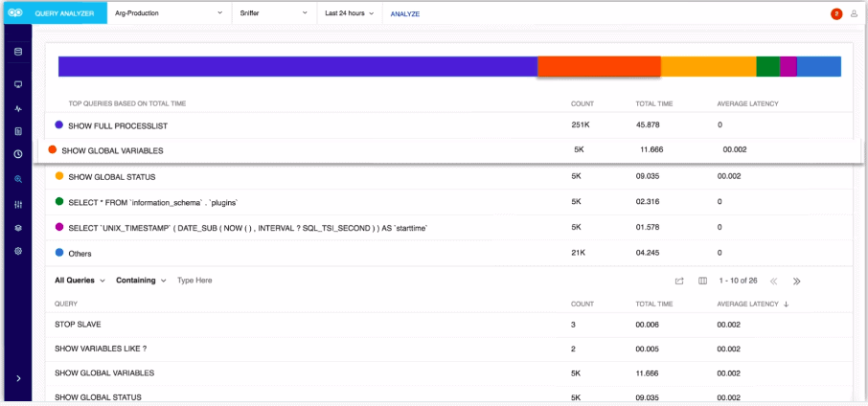Screen dimensions: 868x406
Task: Click the green dot beside plugins query
Action: coord(59,202)
